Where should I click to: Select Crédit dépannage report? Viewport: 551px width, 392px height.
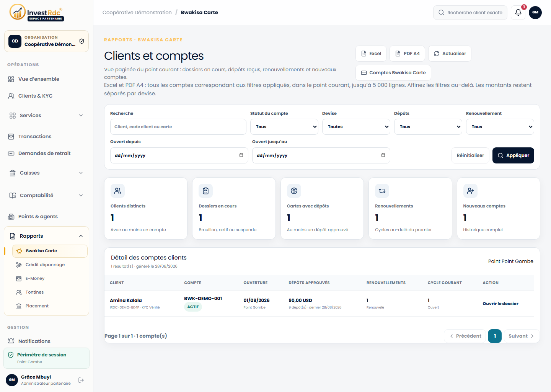(x=50, y=265)
